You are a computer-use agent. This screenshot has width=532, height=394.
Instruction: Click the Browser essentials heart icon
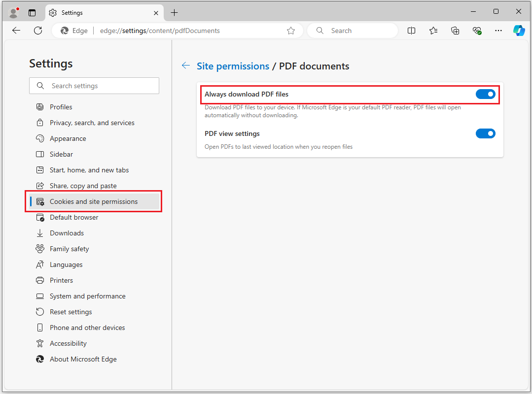click(x=477, y=31)
